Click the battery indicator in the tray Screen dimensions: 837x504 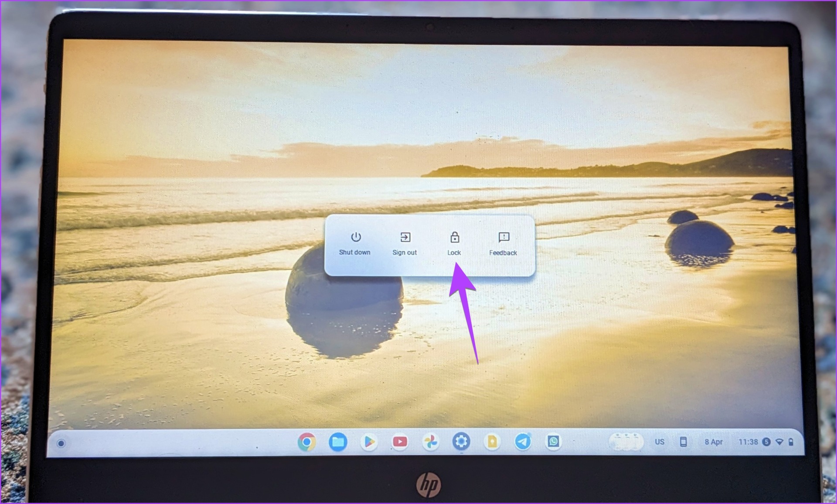click(792, 442)
